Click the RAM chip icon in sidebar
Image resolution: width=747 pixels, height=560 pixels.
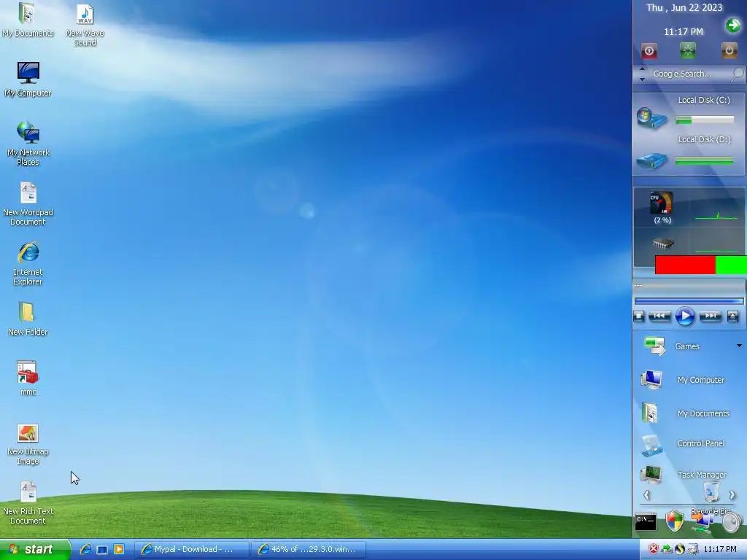(662, 244)
